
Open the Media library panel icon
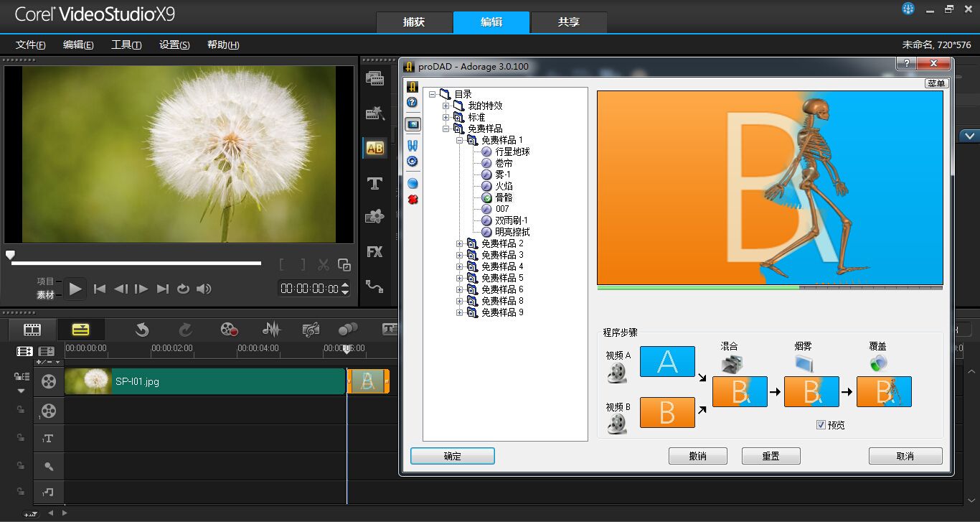[374, 78]
